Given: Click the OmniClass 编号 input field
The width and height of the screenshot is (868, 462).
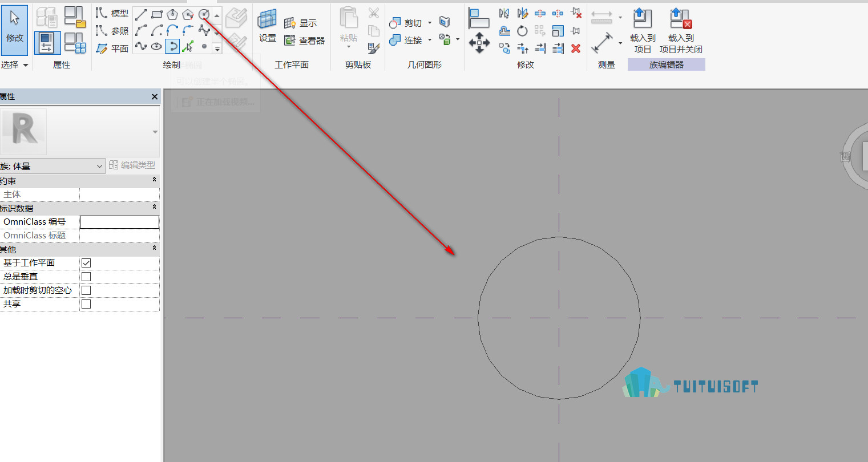Looking at the screenshot, I should [119, 222].
